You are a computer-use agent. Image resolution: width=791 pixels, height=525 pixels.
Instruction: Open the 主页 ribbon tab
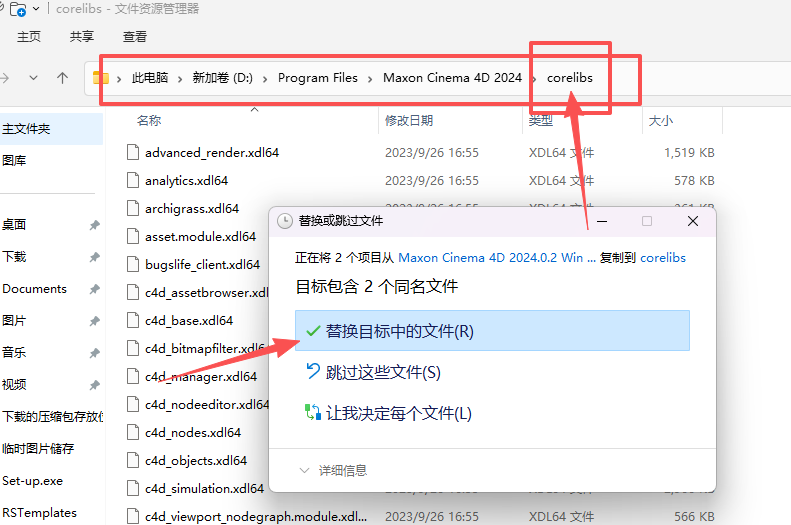[x=29, y=36]
